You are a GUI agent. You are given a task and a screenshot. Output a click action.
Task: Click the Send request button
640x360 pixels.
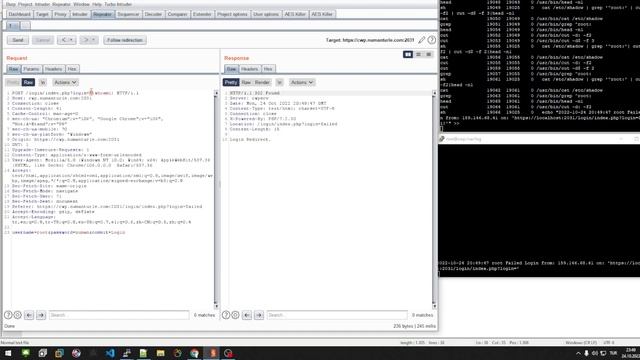click(x=18, y=40)
